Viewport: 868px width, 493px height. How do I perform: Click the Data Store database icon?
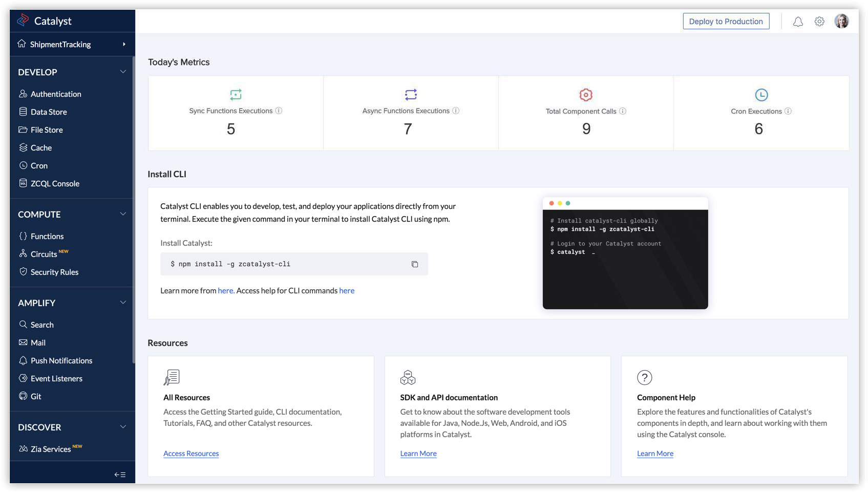click(x=23, y=112)
